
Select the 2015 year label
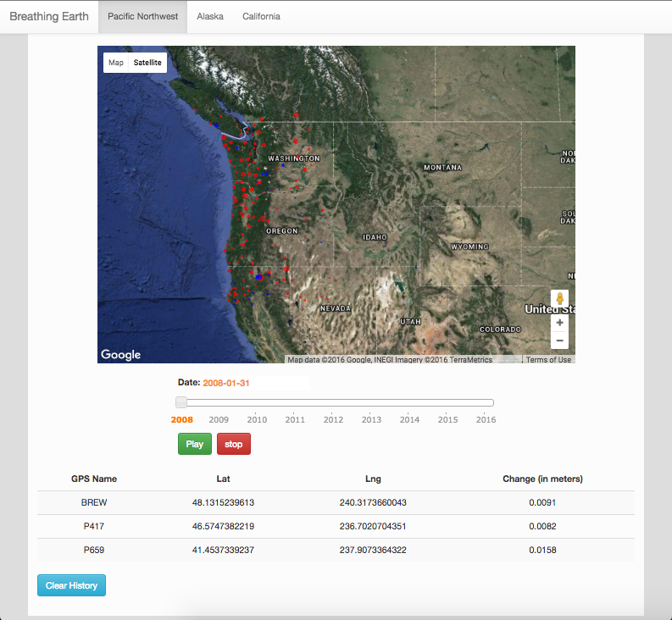(x=447, y=419)
